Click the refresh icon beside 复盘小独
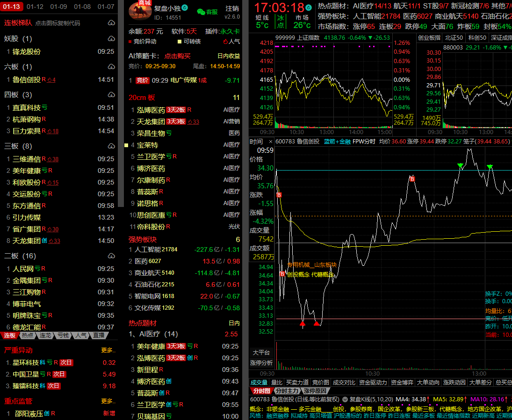This screenshot has width=512, height=420. click(x=185, y=7)
